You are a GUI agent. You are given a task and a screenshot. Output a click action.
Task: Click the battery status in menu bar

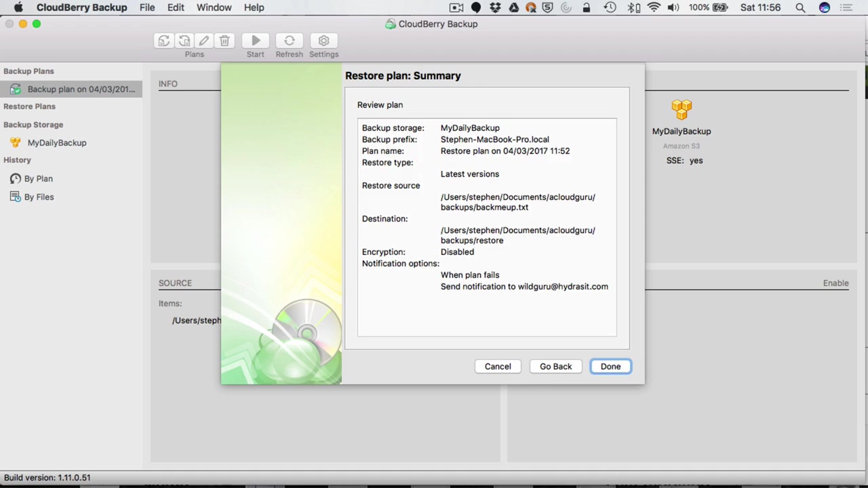[708, 7]
